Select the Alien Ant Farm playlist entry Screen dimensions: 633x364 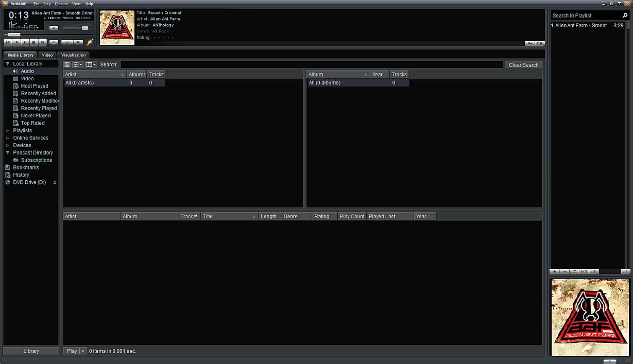click(587, 25)
